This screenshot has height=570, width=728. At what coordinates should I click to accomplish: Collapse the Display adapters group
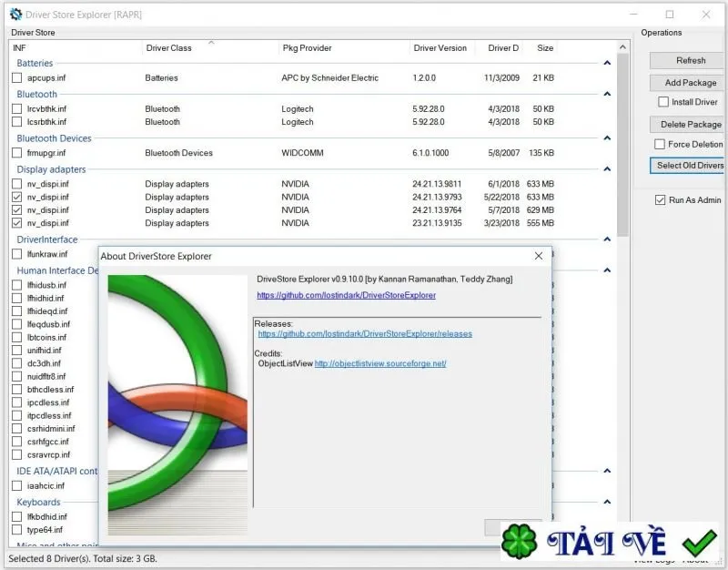[x=607, y=169]
